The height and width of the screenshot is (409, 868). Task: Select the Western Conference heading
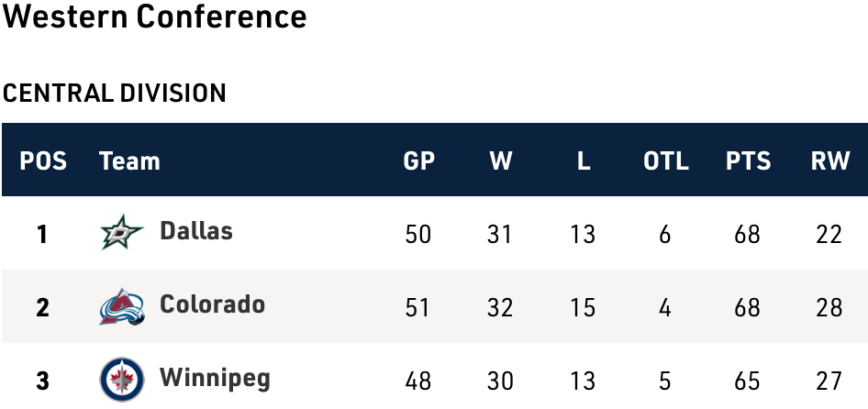[154, 17]
